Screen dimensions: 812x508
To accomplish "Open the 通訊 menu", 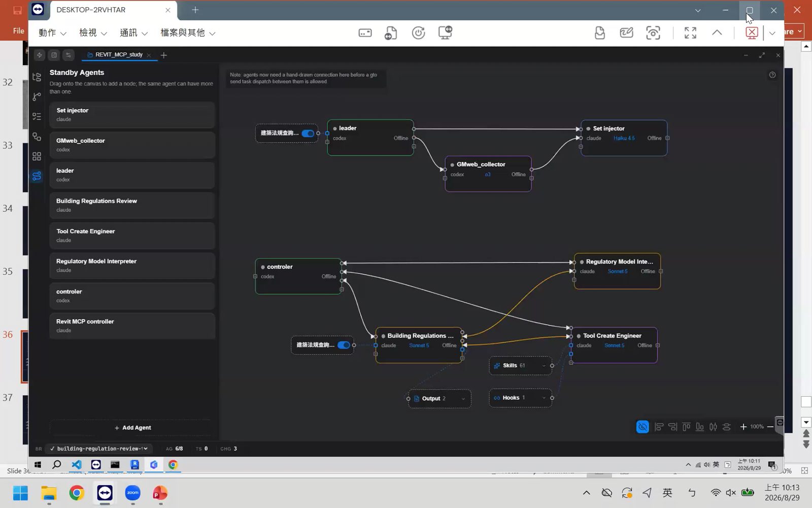I will pos(133,33).
